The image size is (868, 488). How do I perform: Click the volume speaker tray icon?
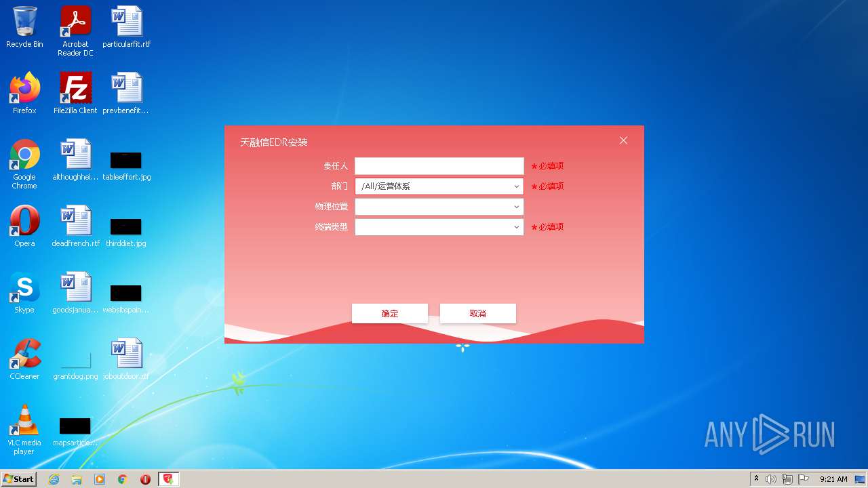pos(771,479)
